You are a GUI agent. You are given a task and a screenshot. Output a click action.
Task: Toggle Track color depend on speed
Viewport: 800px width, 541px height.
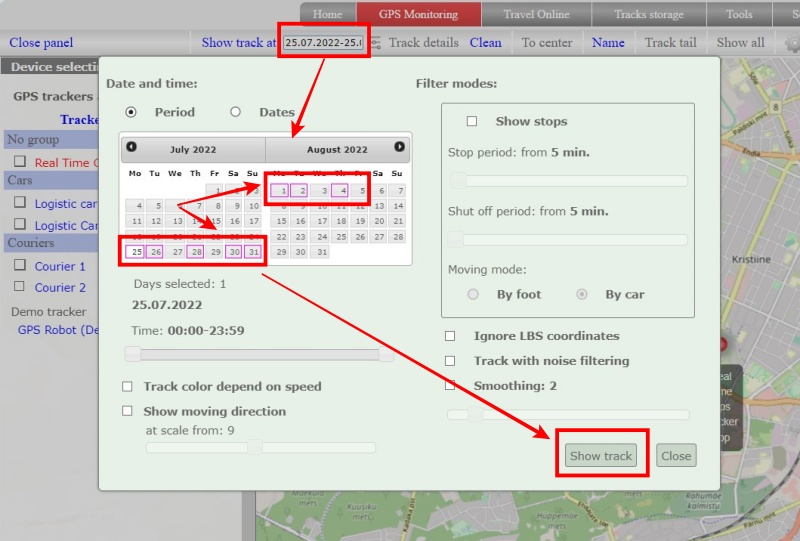(x=127, y=386)
